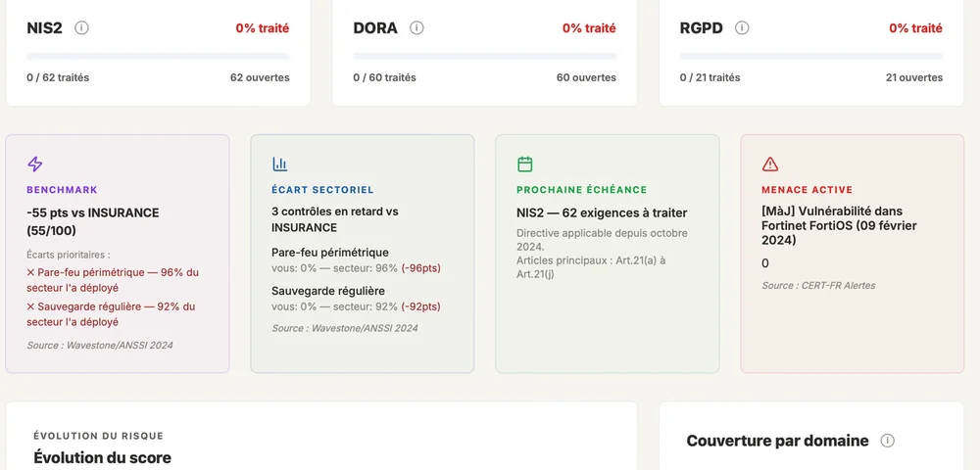Select the NIS2 card title
The image size is (980, 470).
click(x=44, y=28)
